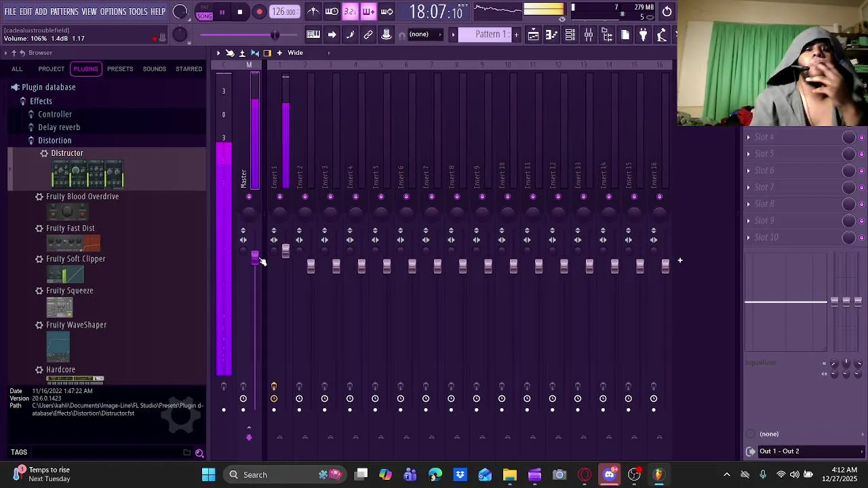Click the mixer multi-touch control icon
The width and height of the screenshot is (868, 488).
[x=230, y=53]
